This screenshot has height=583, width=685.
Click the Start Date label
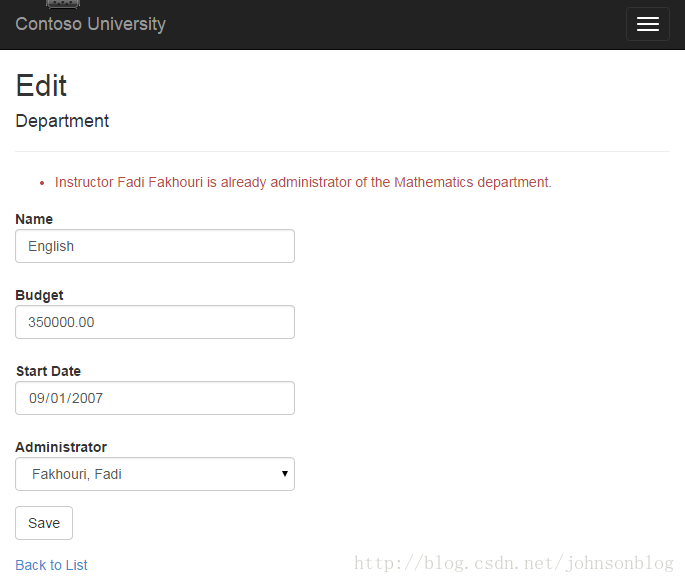(x=48, y=371)
